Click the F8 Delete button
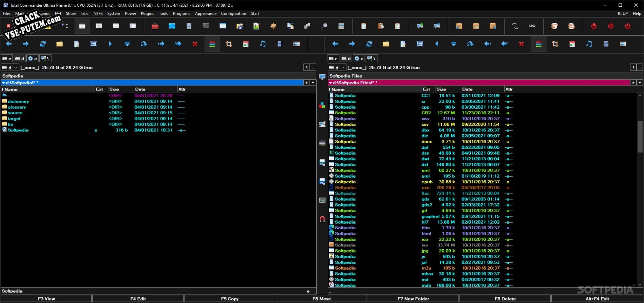The image size is (644, 303). [505, 299]
